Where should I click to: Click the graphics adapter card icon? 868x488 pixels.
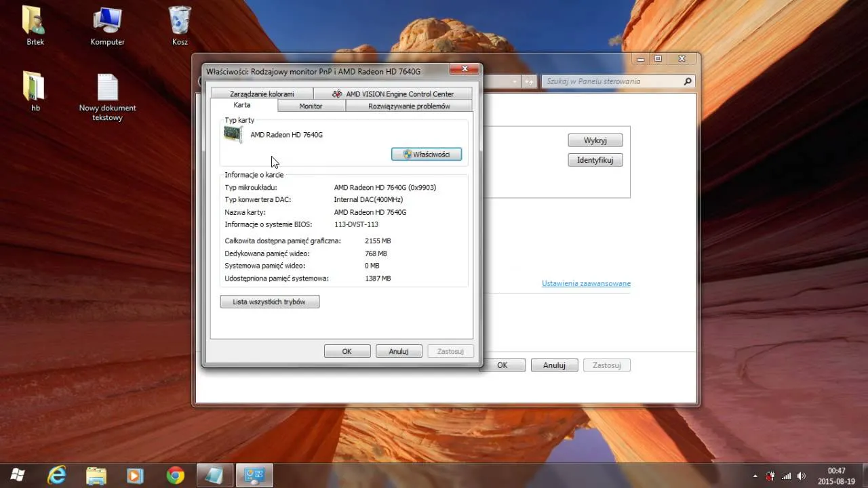pos(233,134)
